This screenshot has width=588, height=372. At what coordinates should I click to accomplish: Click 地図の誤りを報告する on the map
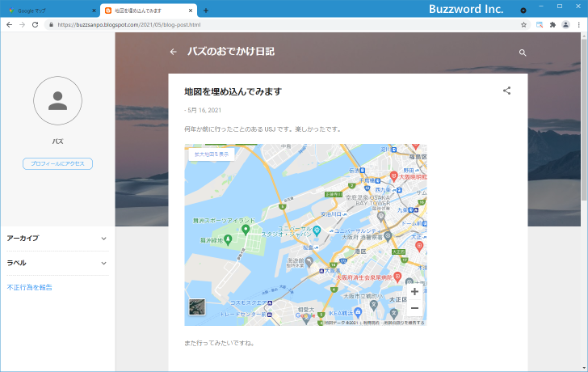coord(404,323)
